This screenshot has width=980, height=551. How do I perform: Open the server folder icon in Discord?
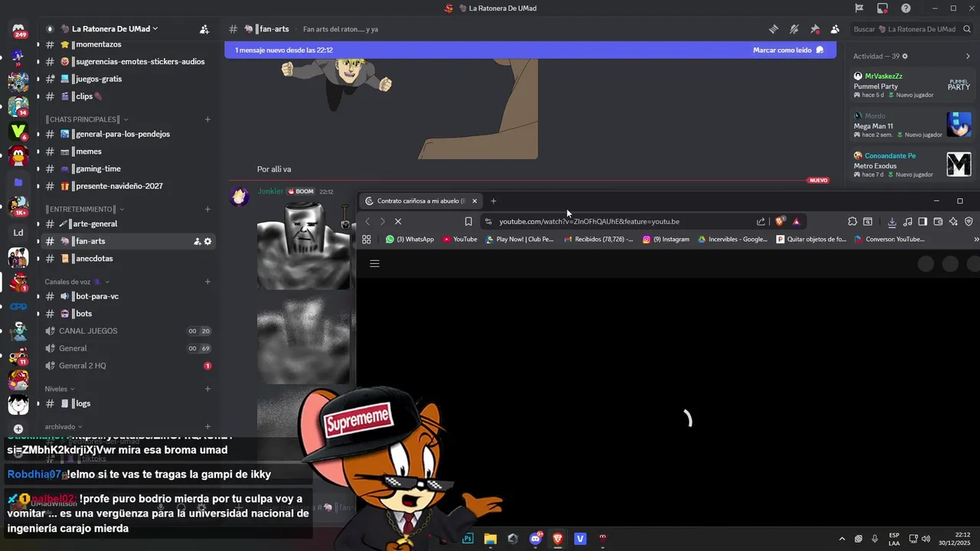[18, 182]
